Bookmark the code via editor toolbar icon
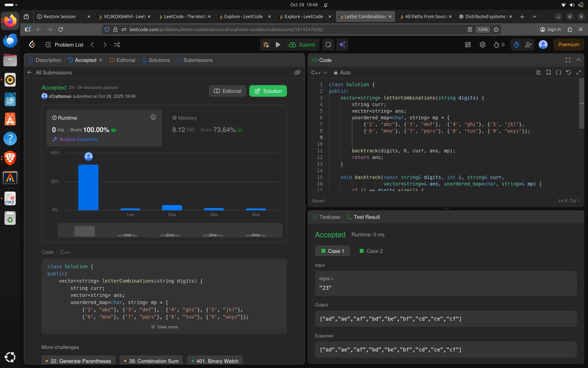Image resolution: width=588 pixels, height=368 pixels. (x=548, y=72)
